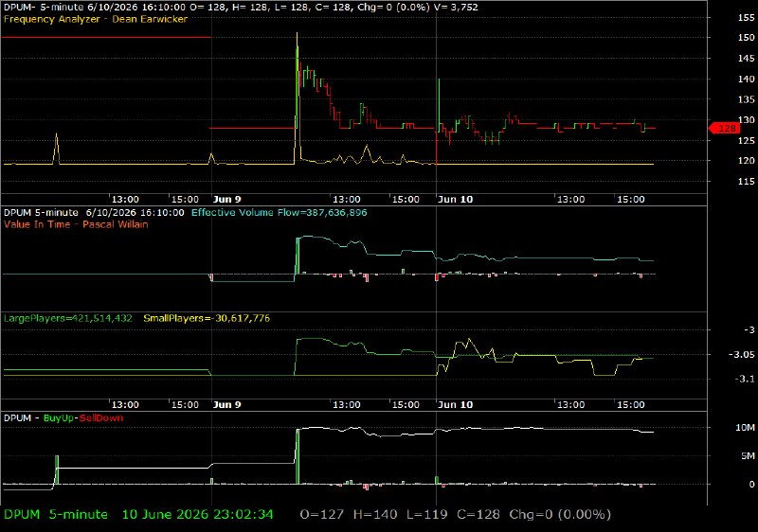Click the 'Frequency Analyzer - Dean Earwicker' label
The image size is (758, 532).
click(x=96, y=19)
